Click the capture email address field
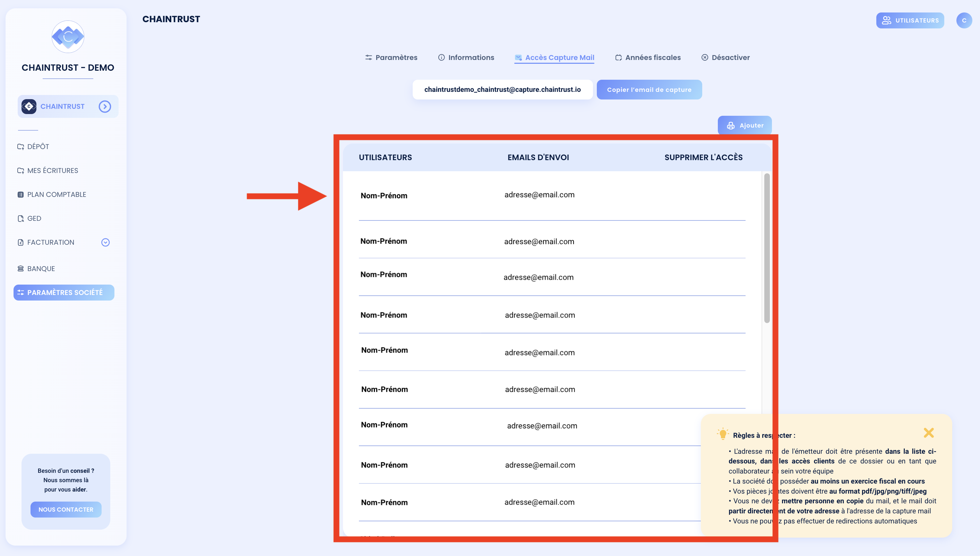 click(x=502, y=90)
